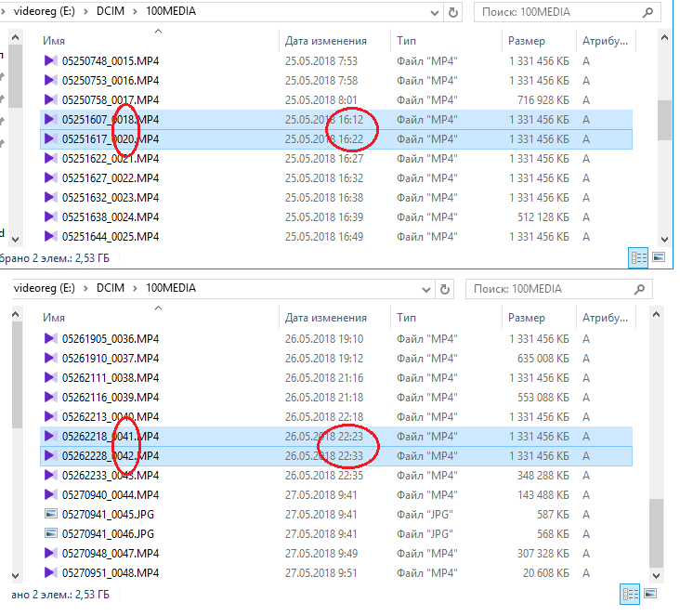Switch bottom window to large thumbnails view

coord(659,594)
